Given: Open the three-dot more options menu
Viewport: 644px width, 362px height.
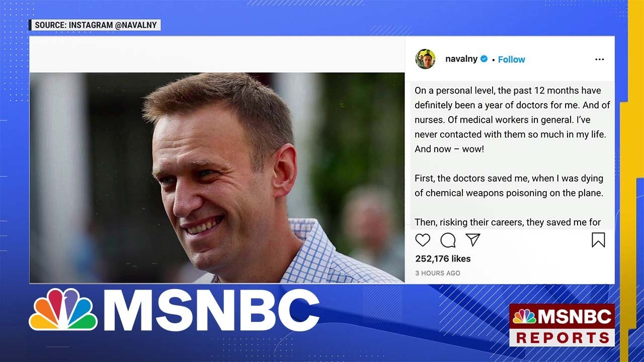Looking at the screenshot, I should point(599,59).
